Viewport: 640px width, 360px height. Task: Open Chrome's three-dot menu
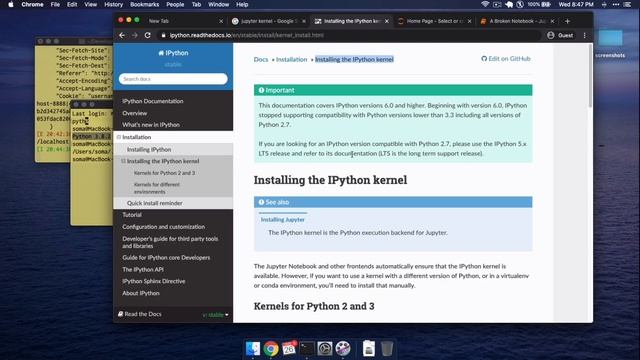[x=584, y=36]
